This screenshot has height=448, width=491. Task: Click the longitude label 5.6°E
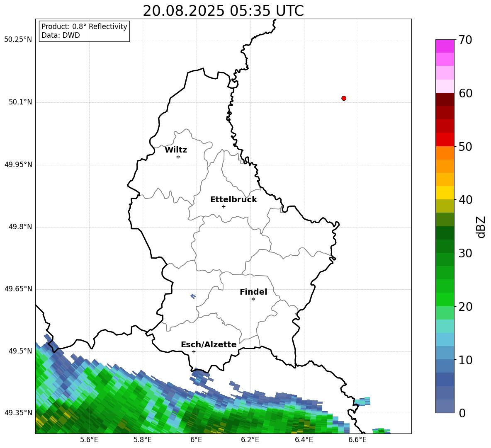click(x=89, y=440)
